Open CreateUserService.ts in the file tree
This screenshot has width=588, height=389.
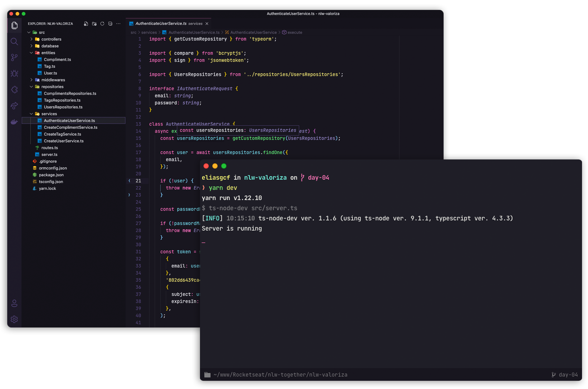64,141
